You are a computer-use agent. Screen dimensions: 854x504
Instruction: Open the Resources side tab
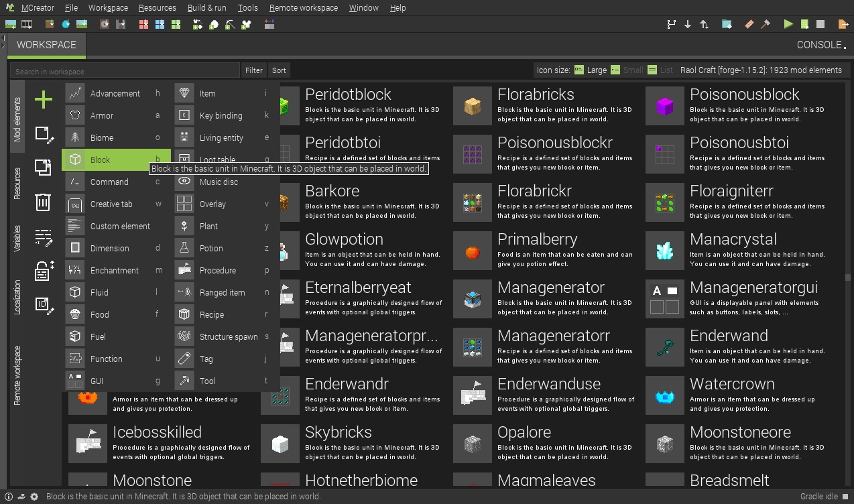pyautogui.click(x=17, y=184)
